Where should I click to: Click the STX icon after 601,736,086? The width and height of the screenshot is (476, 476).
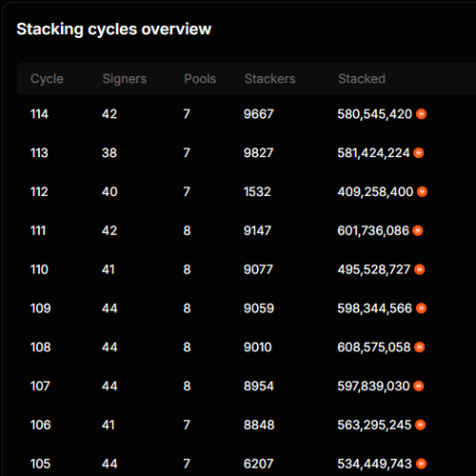[x=418, y=230]
